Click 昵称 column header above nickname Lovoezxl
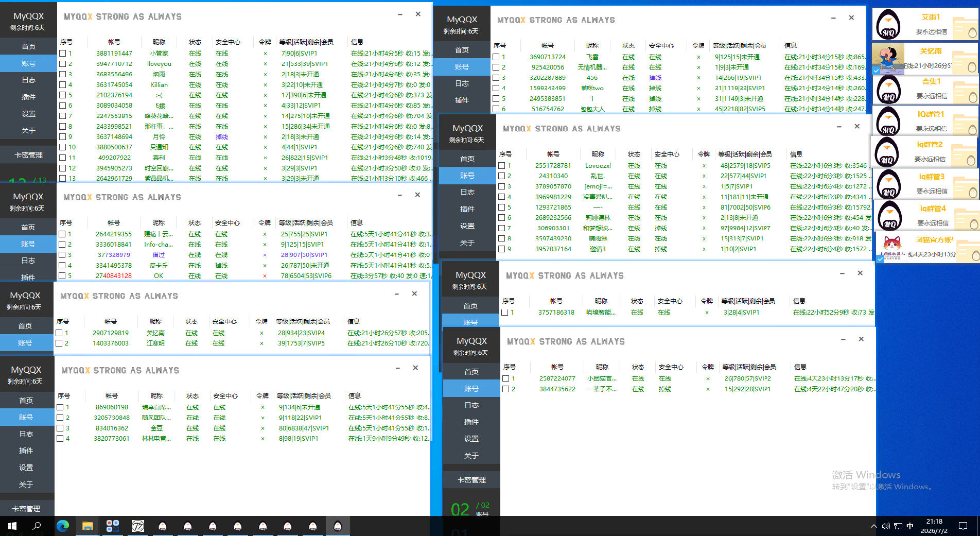The height and width of the screenshot is (536, 980). [598, 154]
